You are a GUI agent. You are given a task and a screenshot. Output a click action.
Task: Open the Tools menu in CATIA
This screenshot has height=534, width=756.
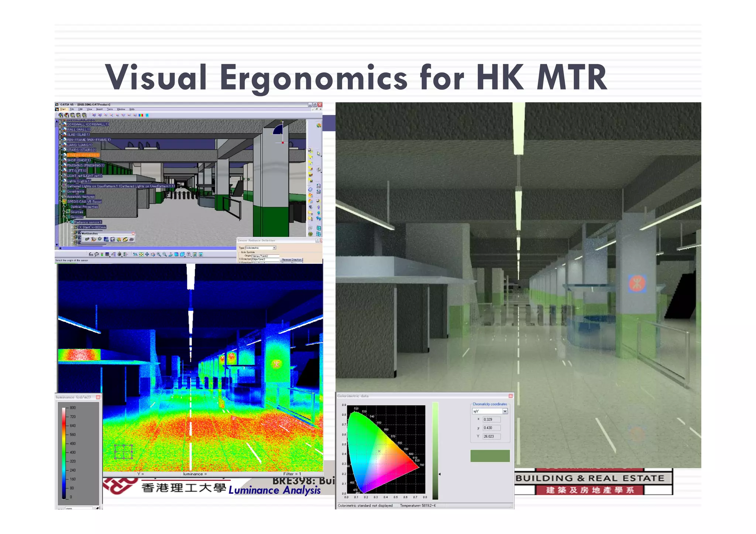pos(110,109)
